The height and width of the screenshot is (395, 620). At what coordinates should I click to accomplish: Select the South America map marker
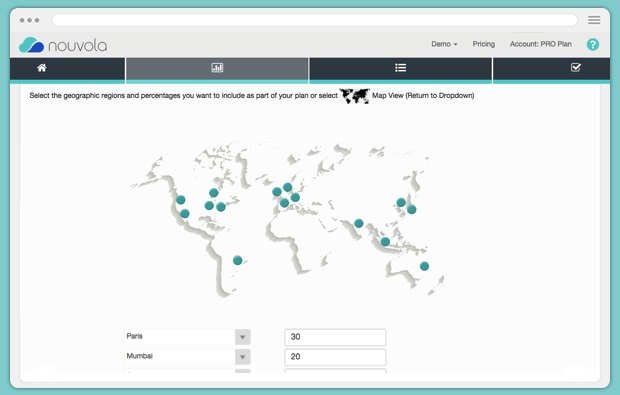click(x=238, y=260)
